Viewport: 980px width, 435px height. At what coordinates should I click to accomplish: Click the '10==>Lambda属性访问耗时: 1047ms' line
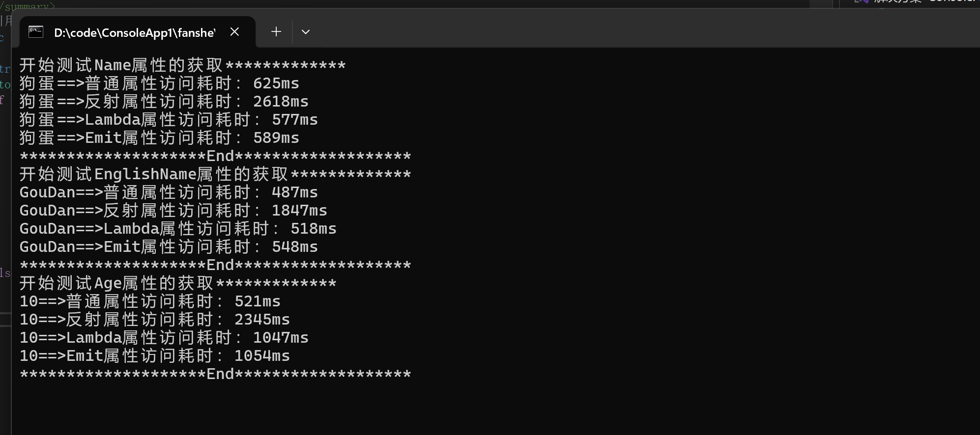pos(164,338)
